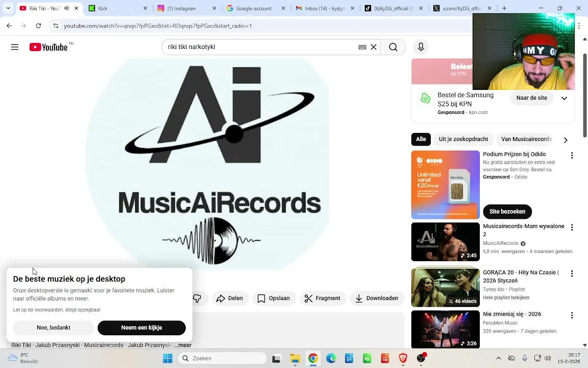Switch to the Kick tab
This screenshot has width=588, height=368.
(118, 8)
